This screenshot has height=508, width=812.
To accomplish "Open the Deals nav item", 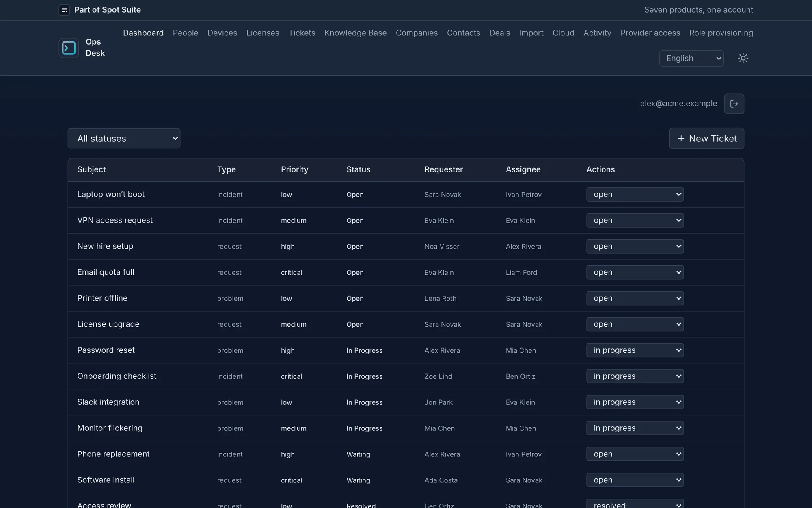I will pos(499,33).
